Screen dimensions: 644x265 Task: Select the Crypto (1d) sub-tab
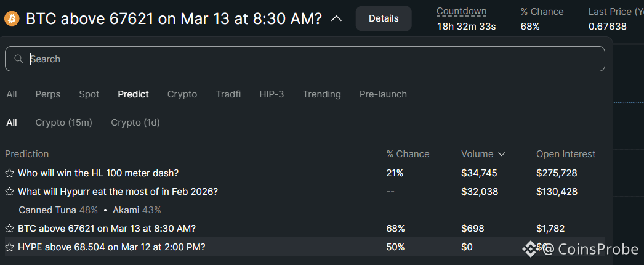[135, 123]
